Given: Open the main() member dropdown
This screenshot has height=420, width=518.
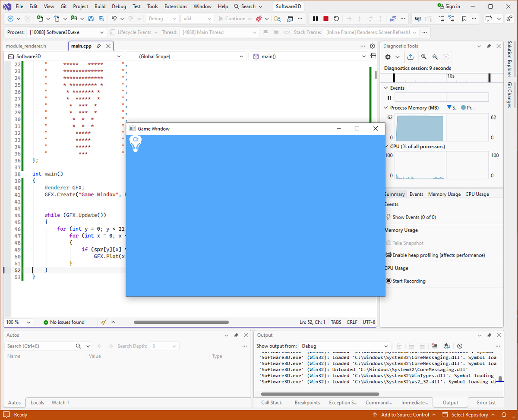Looking at the screenshot, I should point(309,56).
